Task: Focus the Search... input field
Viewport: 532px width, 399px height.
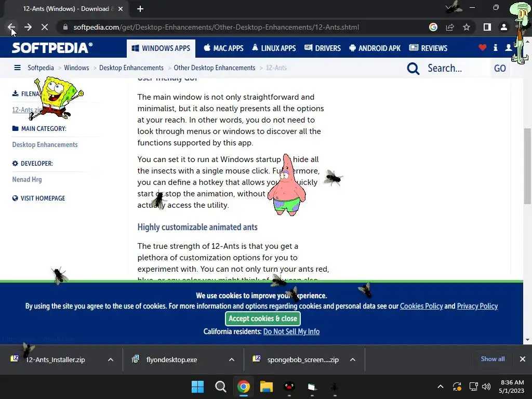Action: tap(456, 68)
